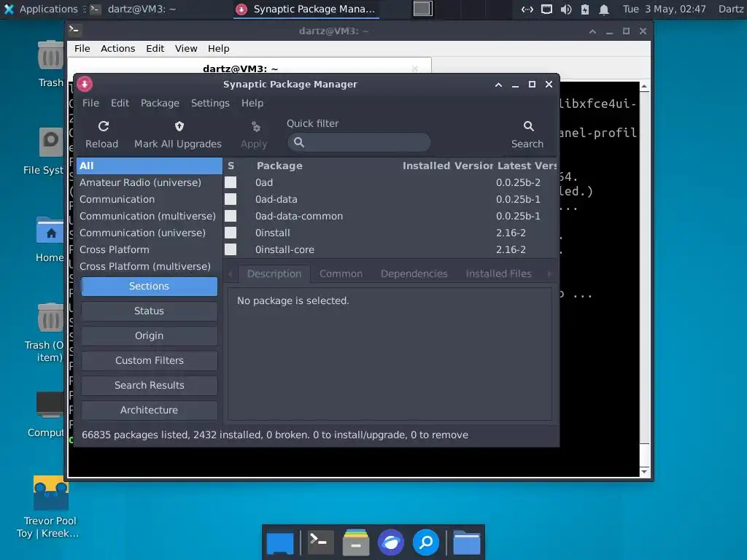Image resolution: width=747 pixels, height=560 pixels.
Task: Select the All section entry
Action: pyautogui.click(x=149, y=166)
